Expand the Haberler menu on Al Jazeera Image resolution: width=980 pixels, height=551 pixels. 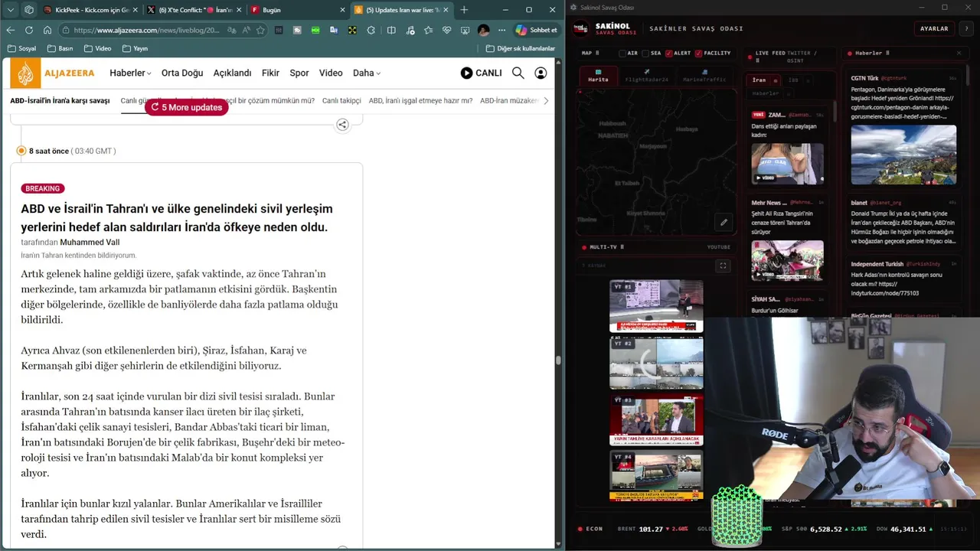point(130,73)
